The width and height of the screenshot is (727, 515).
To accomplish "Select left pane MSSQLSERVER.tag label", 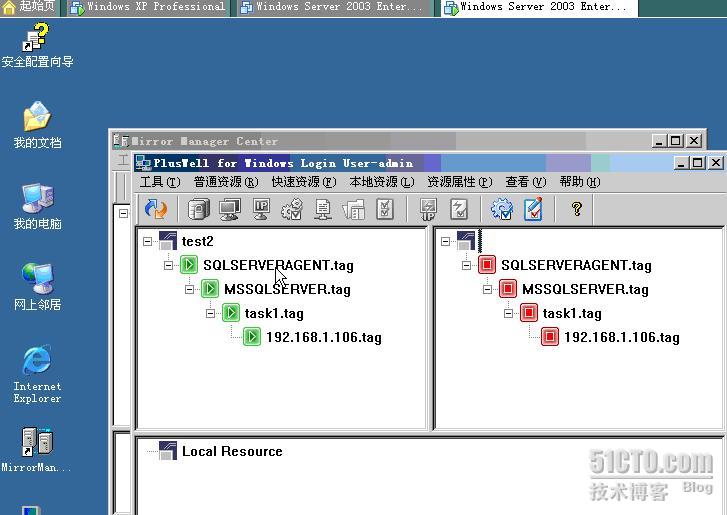I will pyautogui.click(x=287, y=289).
